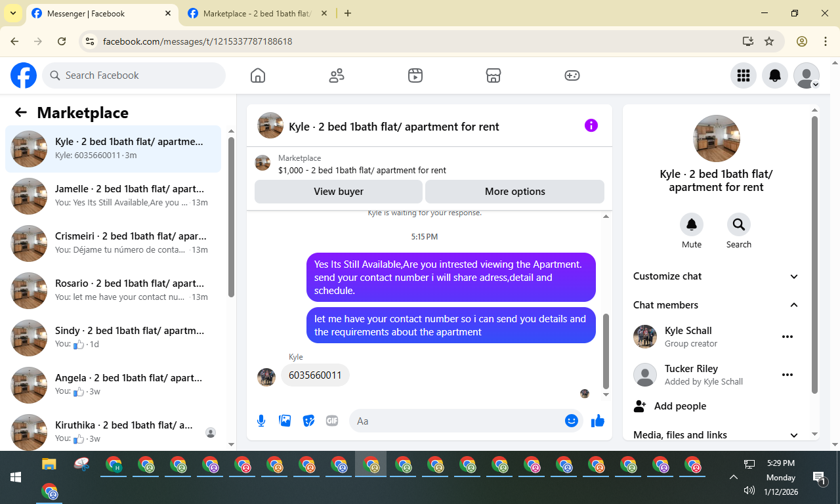Click the taskbar volume icon
The width and height of the screenshot is (840, 504).
[x=749, y=490]
